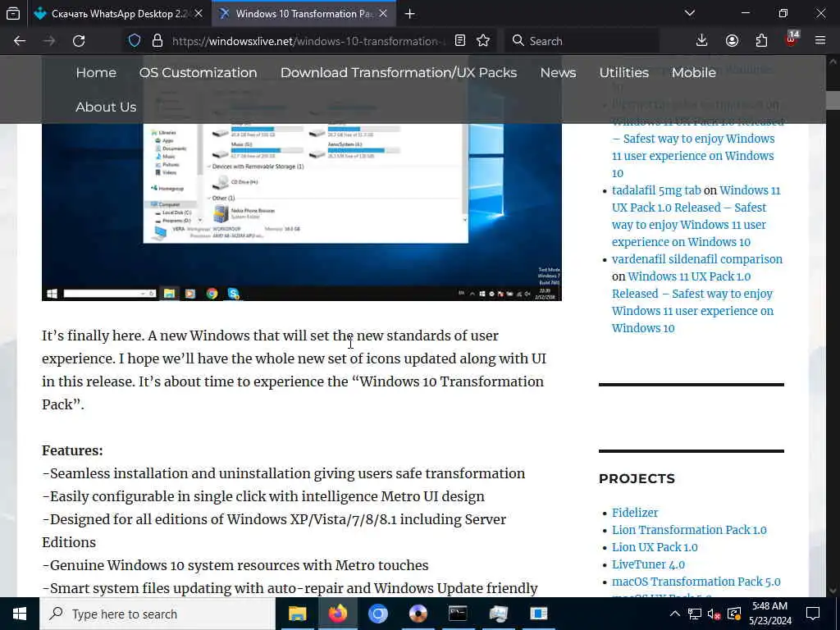Open the LiveTuner 4.0 link
840x630 pixels.
[x=648, y=564]
